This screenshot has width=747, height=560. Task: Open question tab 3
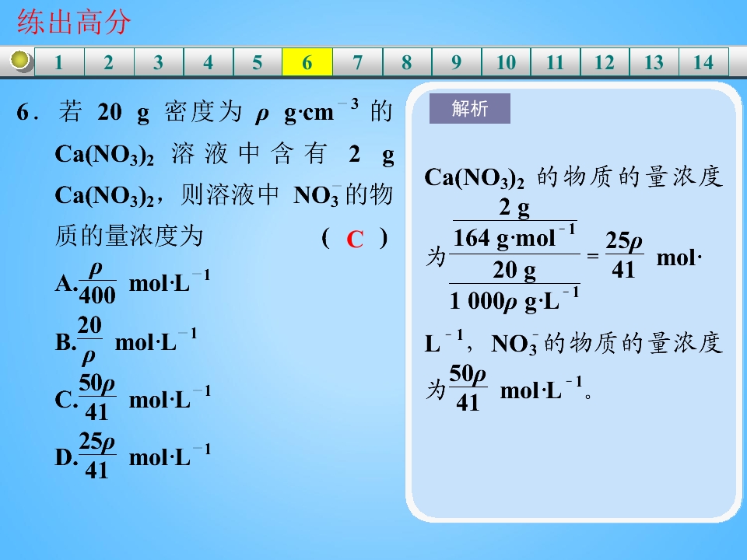tap(159, 62)
